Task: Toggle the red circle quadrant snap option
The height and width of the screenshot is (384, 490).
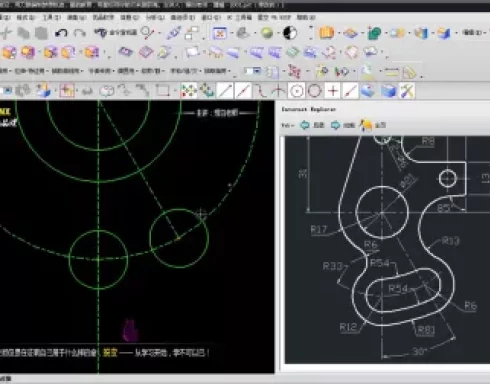Action: point(314,91)
